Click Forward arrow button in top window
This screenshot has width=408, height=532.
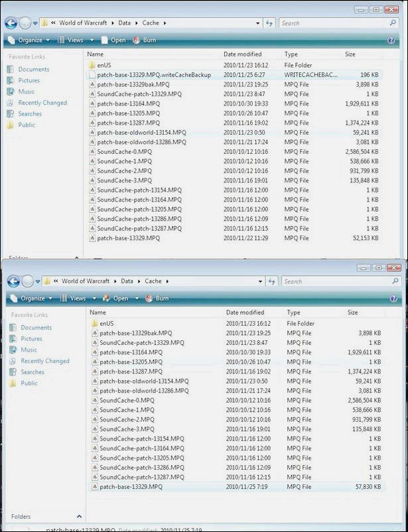(x=25, y=23)
